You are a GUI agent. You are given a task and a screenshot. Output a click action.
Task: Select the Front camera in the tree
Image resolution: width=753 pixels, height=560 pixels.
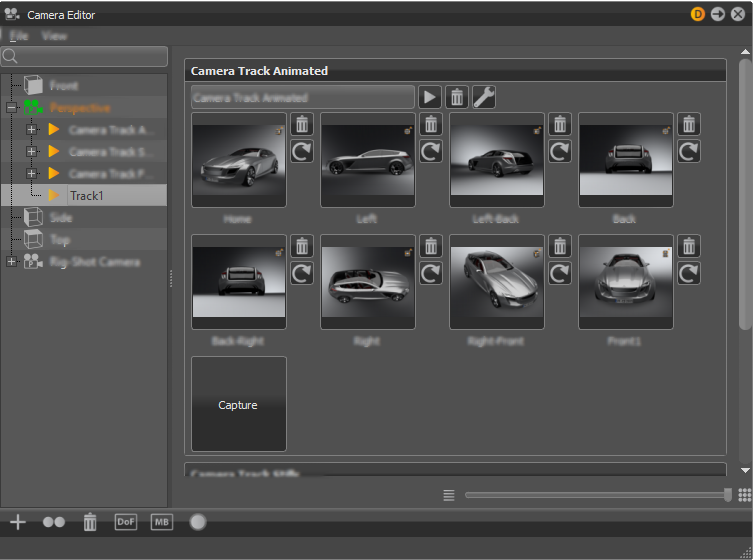point(64,86)
